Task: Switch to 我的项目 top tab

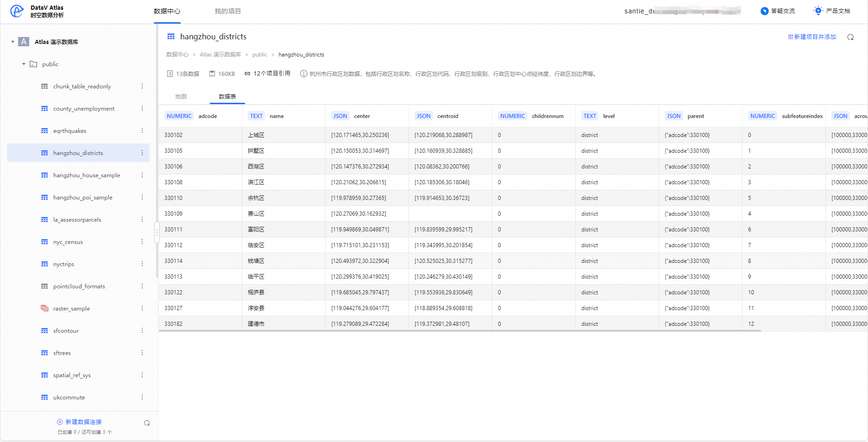Action: coord(227,11)
